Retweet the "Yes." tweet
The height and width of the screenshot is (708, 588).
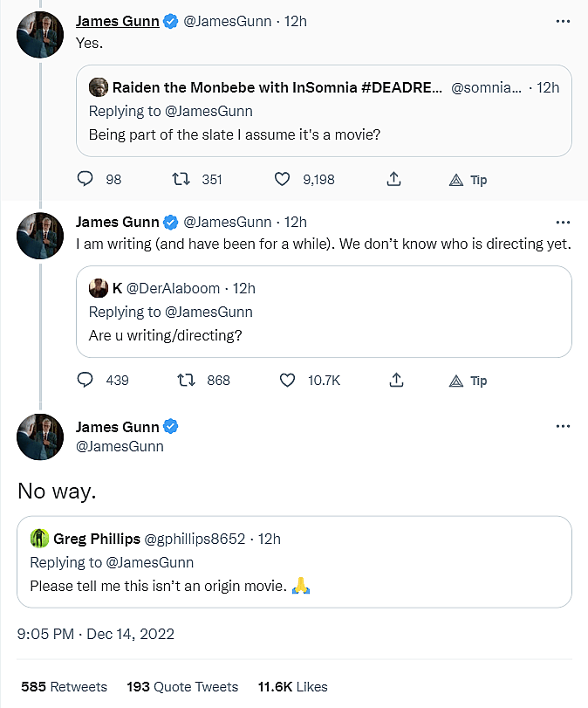click(x=182, y=179)
